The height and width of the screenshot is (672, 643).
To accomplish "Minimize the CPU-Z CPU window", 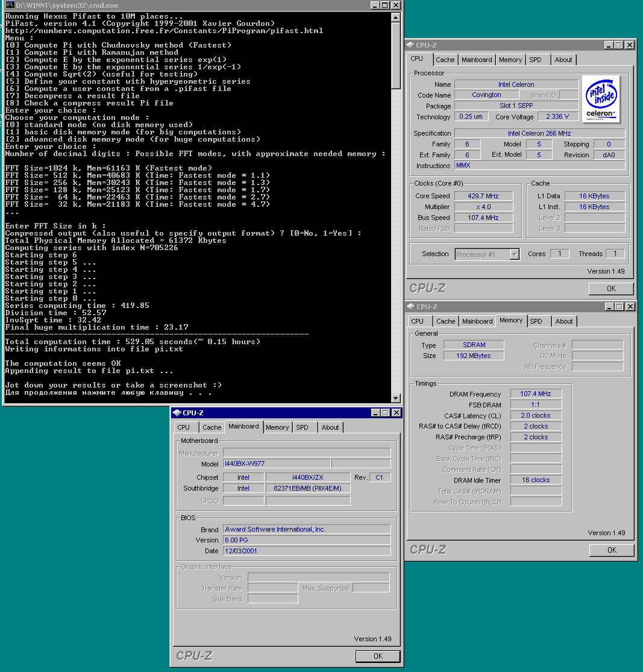I will point(609,45).
